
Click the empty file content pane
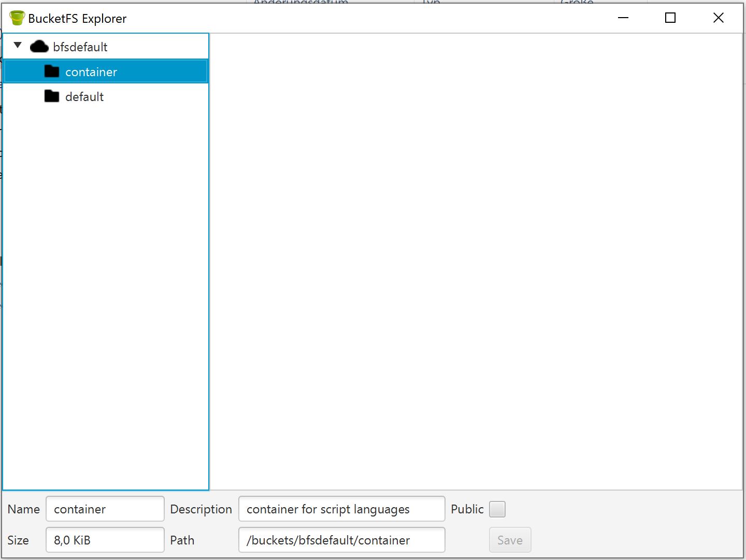[476, 259]
